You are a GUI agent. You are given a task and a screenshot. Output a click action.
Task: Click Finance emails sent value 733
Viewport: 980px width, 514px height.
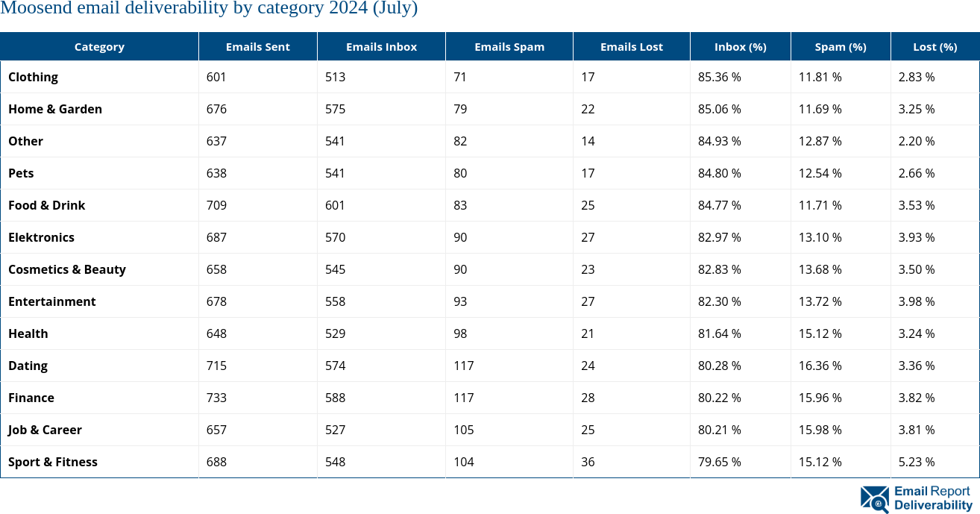pos(216,398)
